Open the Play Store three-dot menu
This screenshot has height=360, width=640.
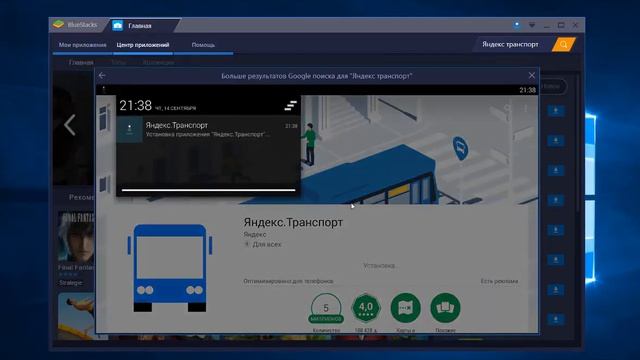pyautogui.click(x=525, y=108)
